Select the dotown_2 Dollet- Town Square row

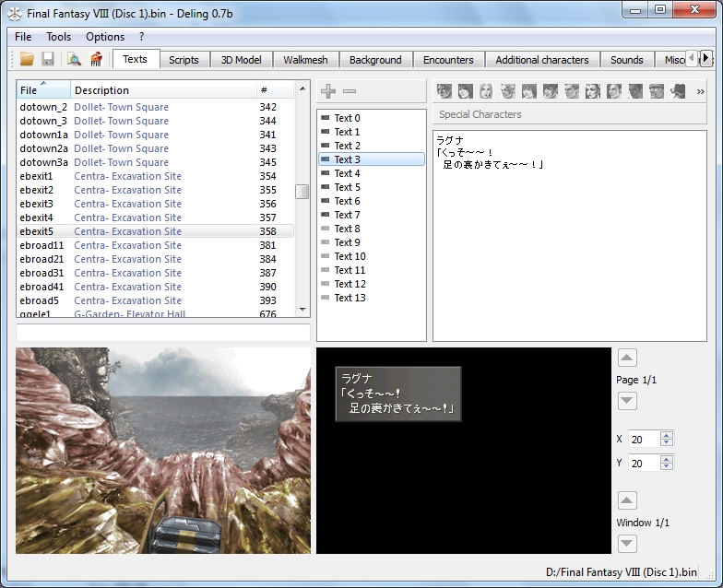(155, 107)
